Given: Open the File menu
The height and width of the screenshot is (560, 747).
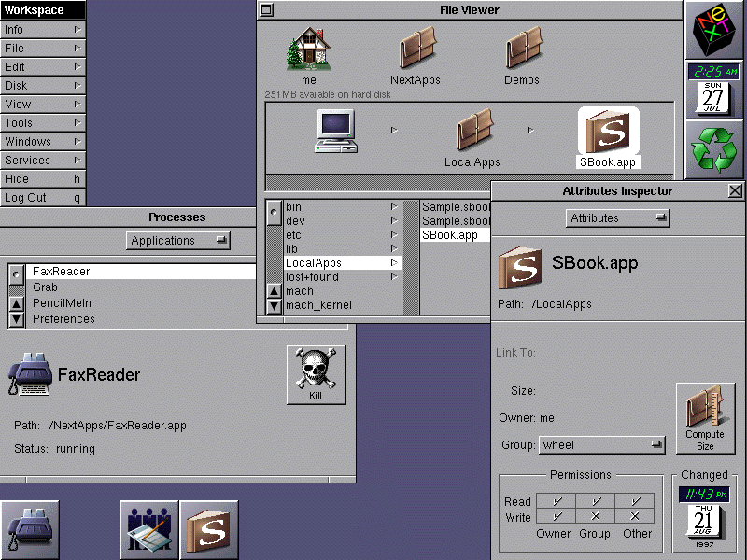Looking at the screenshot, I should pyautogui.click(x=43, y=49).
